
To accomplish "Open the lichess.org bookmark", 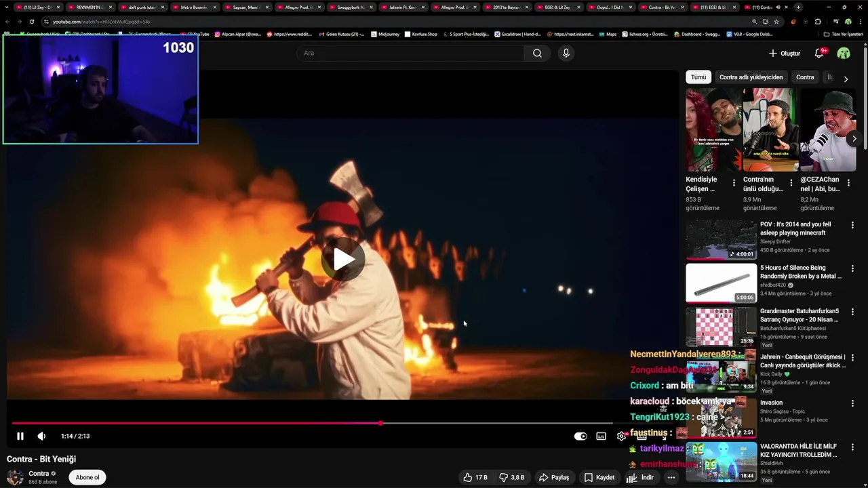I will [x=645, y=34].
